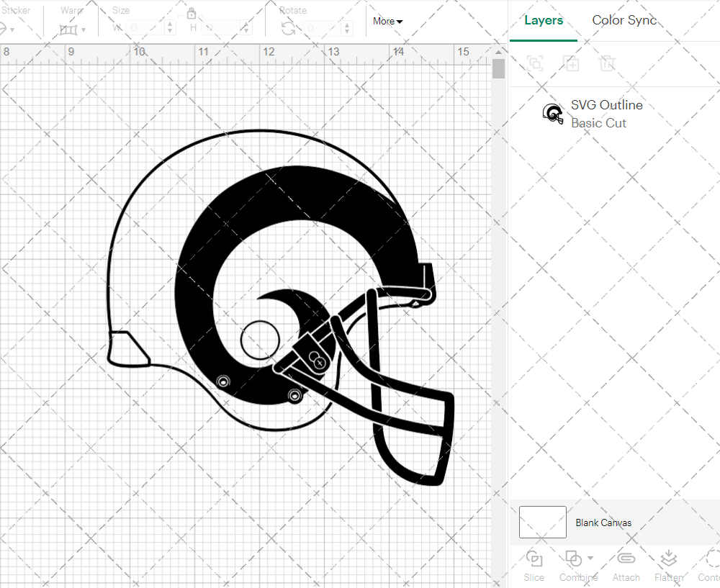Switch to the Color Sync tab
This screenshot has height=588, width=720.
[x=624, y=20]
